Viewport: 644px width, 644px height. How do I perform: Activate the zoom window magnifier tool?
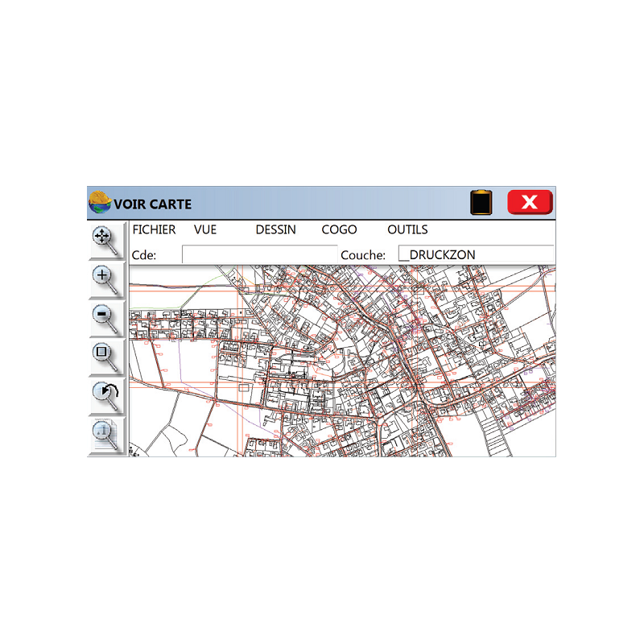click(x=106, y=357)
